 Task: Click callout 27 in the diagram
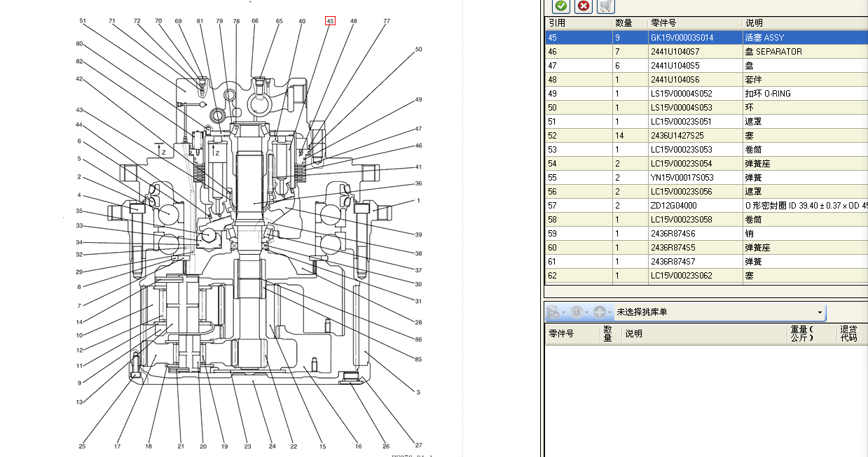(419, 445)
